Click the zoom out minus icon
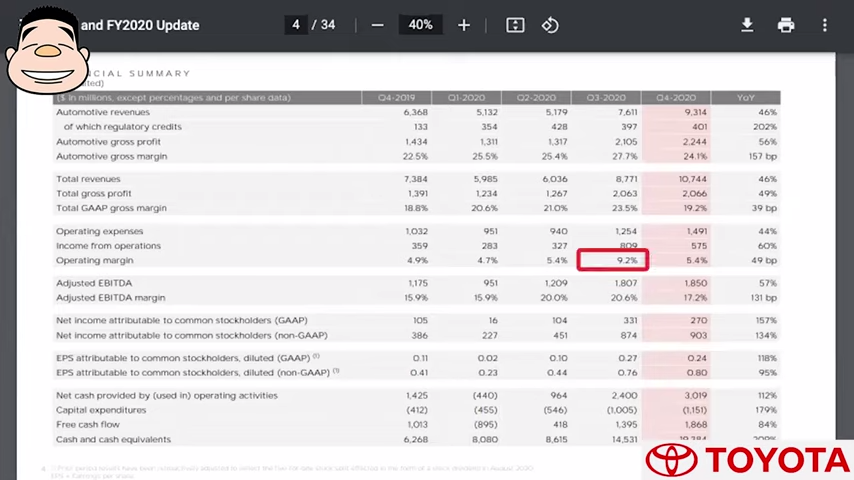The height and width of the screenshot is (480, 854). tap(377, 25)
